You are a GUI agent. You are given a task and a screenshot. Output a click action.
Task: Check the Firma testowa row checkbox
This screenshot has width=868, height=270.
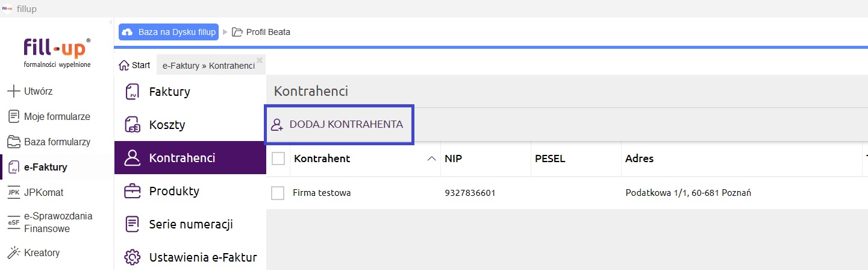(x=278, y=193)
